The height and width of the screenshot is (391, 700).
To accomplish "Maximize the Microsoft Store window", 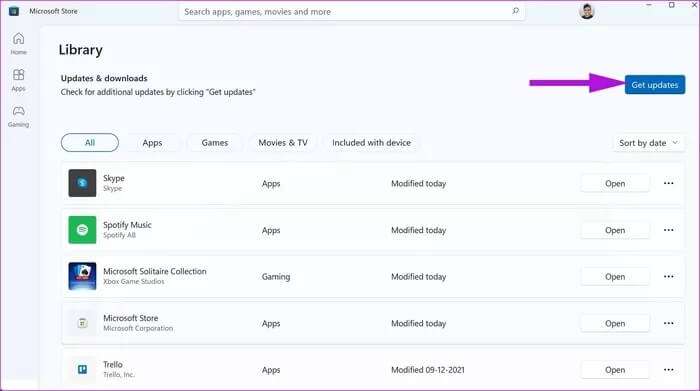I will click(671, 5).
